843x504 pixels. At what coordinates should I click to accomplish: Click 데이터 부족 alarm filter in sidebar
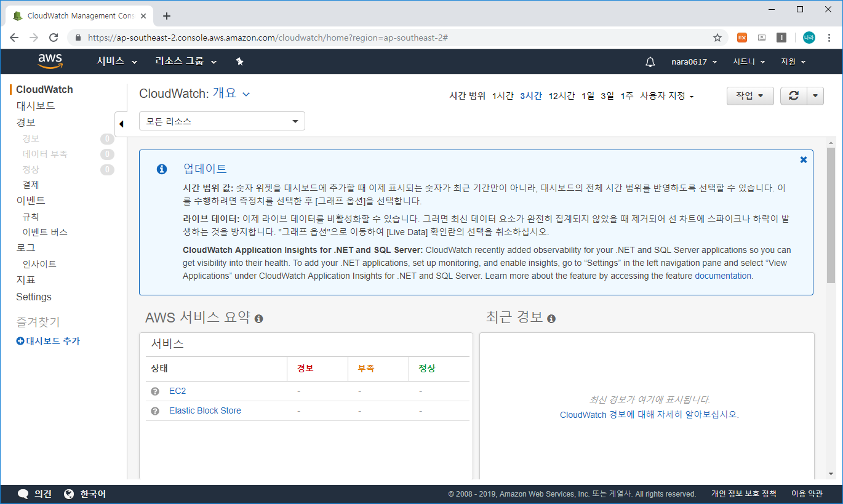[x=45, y=154]
